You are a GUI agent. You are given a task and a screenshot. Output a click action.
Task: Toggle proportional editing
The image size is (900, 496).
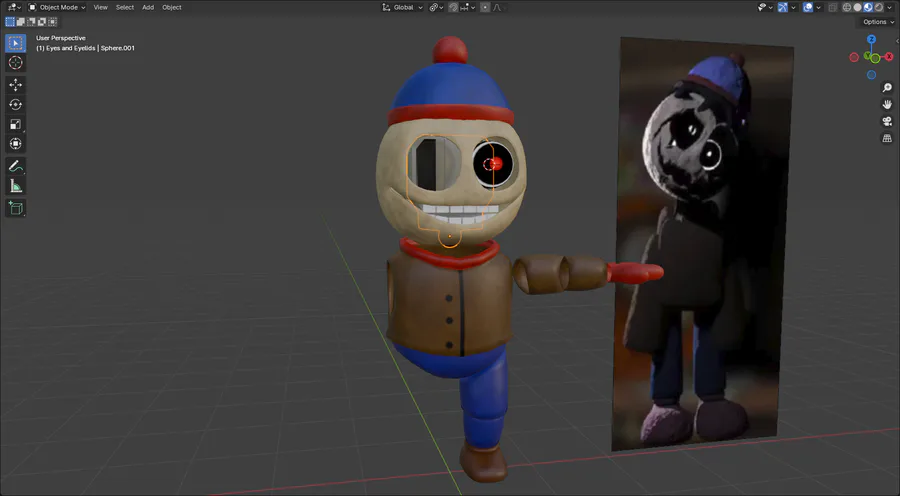point(485,7)
